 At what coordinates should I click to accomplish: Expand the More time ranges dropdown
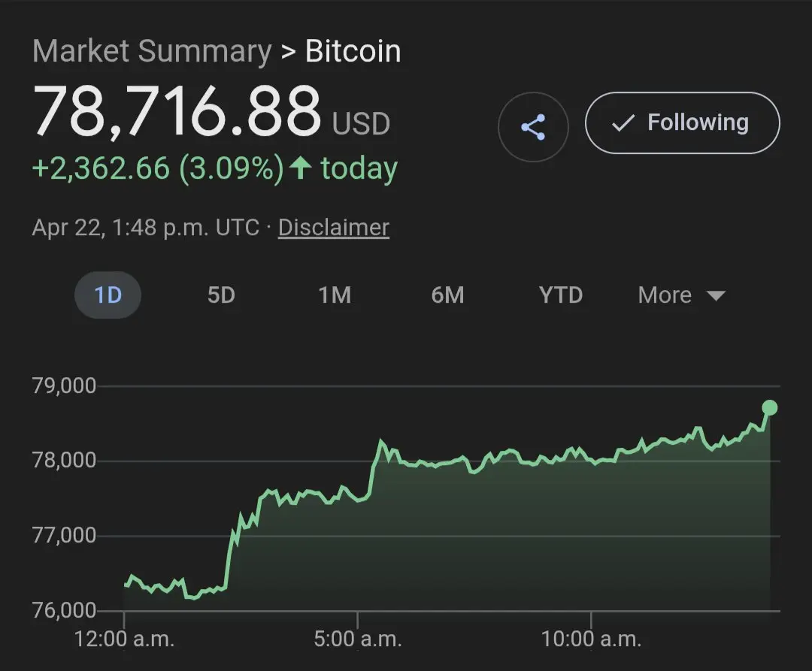click(x=680, y=295)
